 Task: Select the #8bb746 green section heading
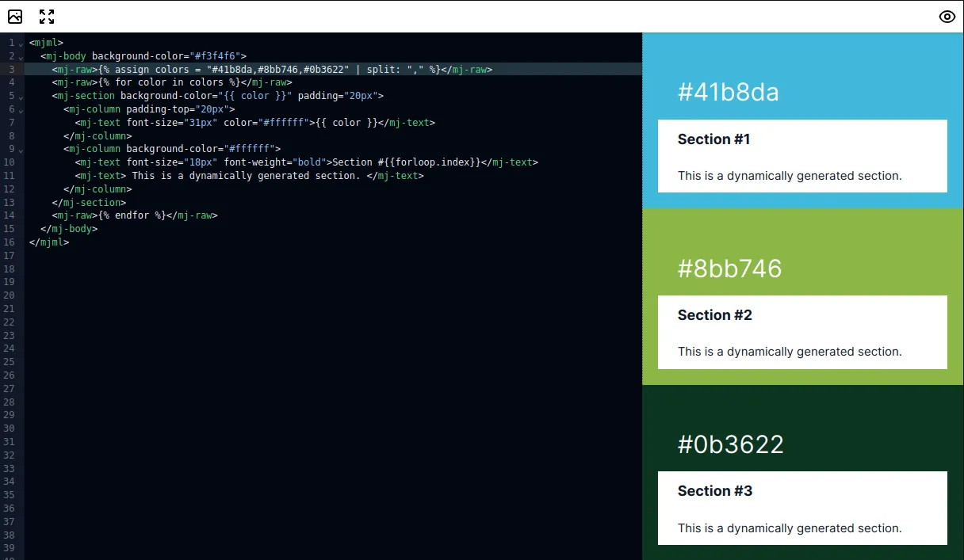pyautogui.click(x=729, y=269)
